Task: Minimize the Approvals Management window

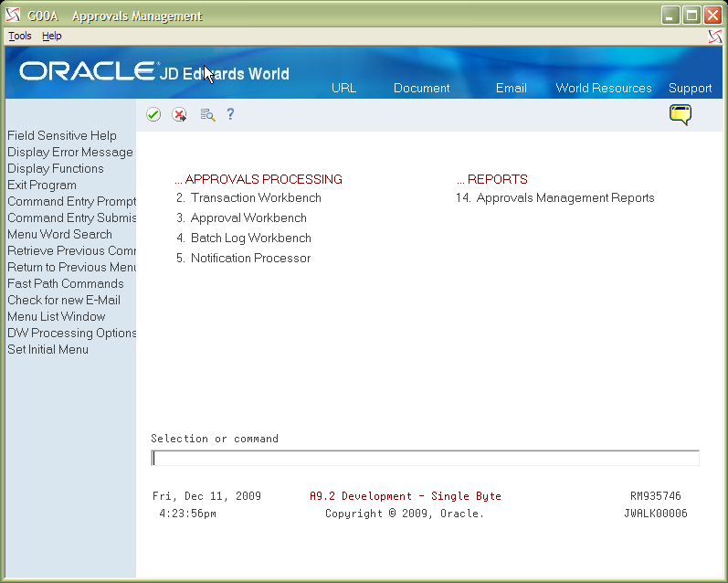Action: [x=670, y=16]
